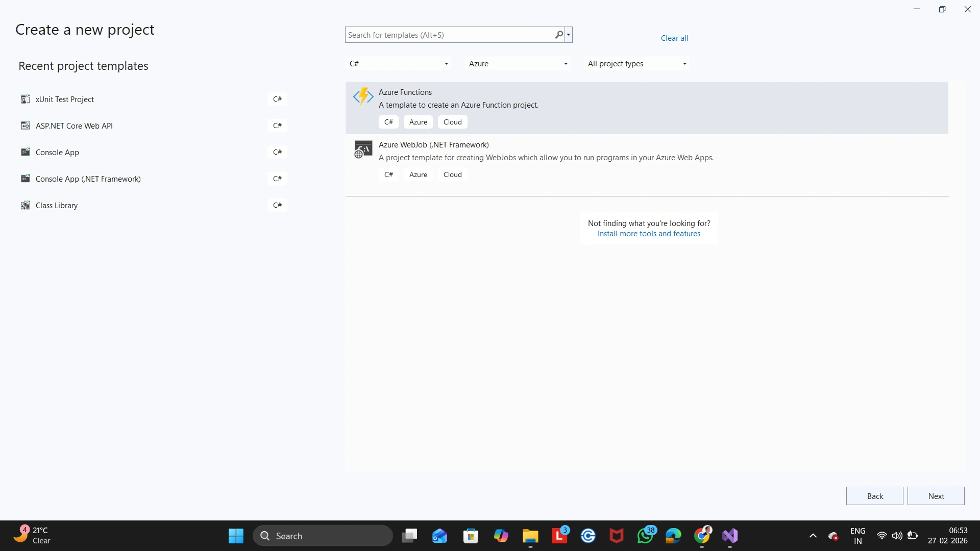Open Microsoft Store from the taskbar
Screen dimensions: 980x551
[x=471, y=536]
